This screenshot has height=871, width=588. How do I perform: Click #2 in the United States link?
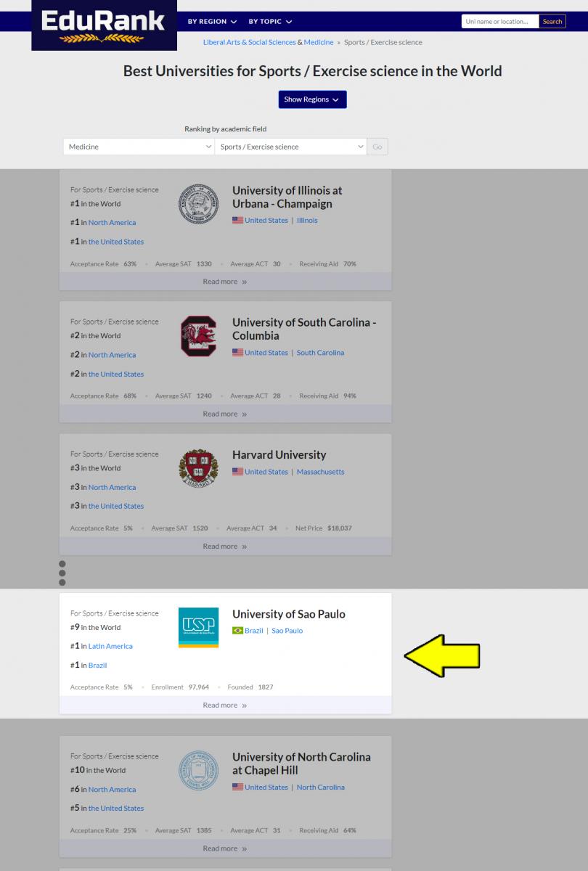click(116, 374)
